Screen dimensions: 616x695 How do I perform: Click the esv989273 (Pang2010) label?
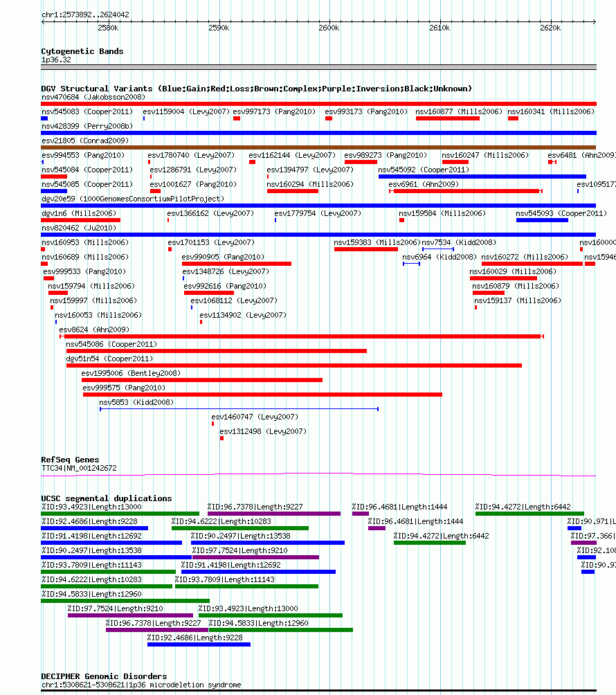click(386, 155)
